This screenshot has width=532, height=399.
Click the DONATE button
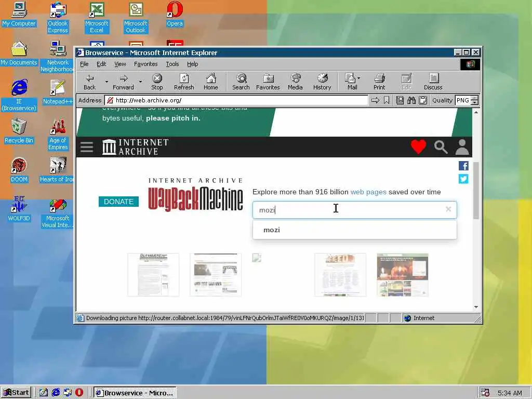pos(118,202)
